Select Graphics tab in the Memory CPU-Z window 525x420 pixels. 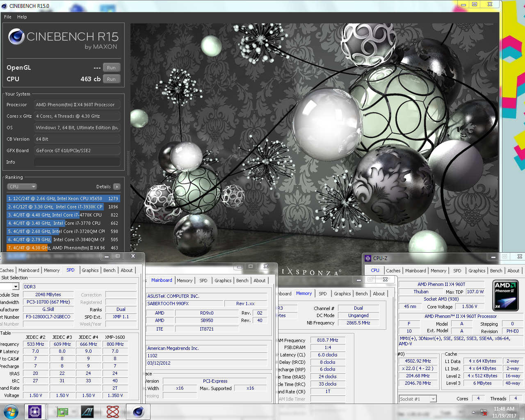[342, 294]
